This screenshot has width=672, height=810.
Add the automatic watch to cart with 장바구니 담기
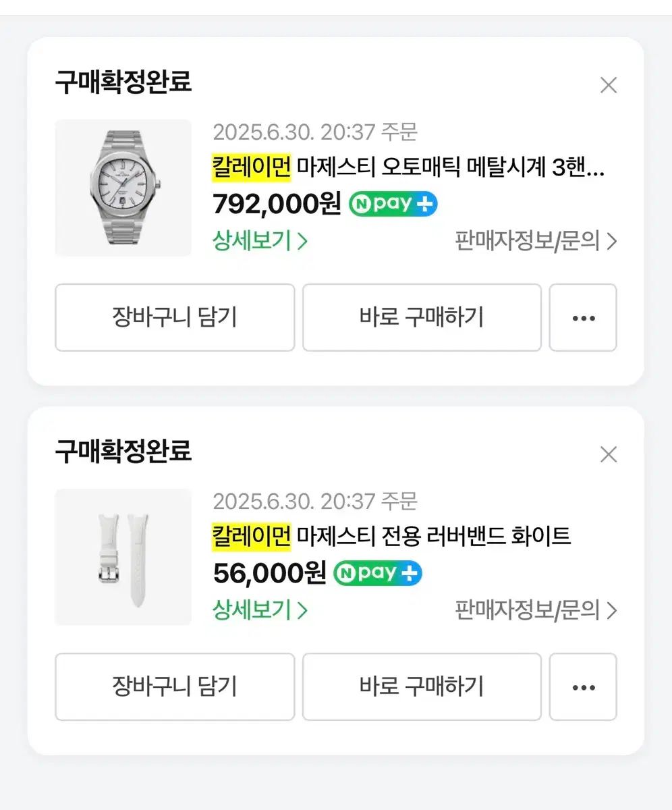[175, 318]
